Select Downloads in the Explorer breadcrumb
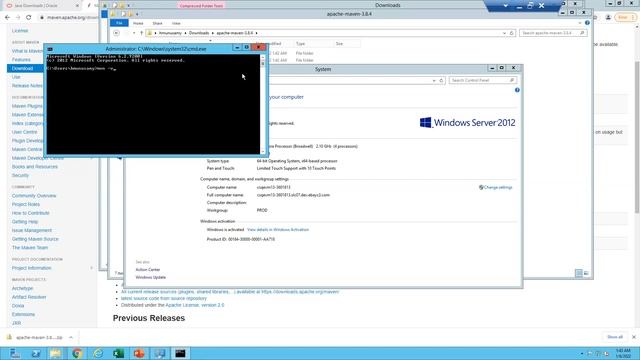 coord(199,33)
